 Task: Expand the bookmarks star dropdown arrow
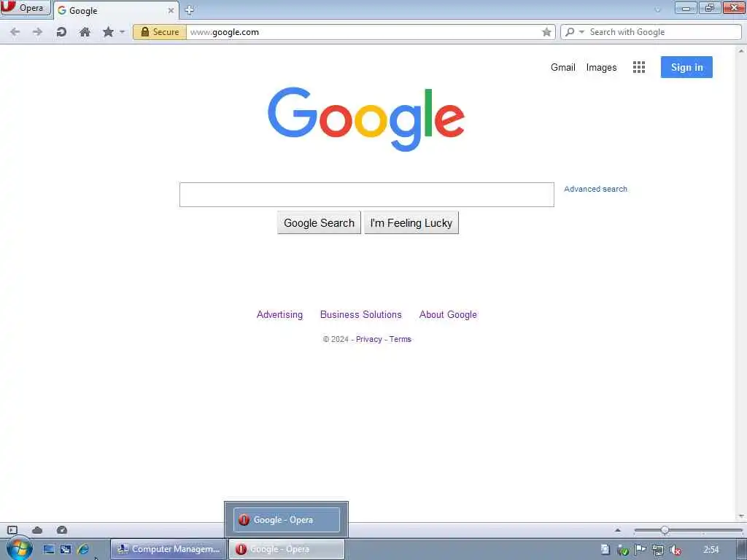pos(122,32)
